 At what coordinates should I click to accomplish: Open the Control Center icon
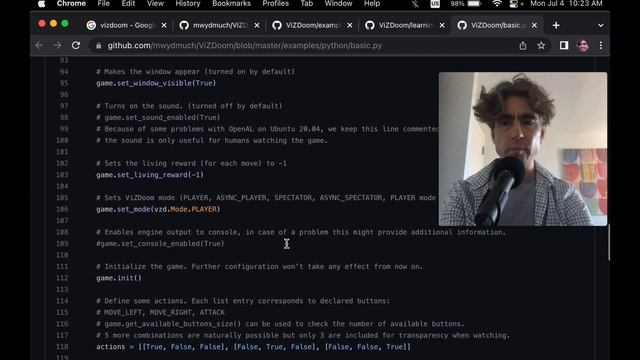(514, 4)
